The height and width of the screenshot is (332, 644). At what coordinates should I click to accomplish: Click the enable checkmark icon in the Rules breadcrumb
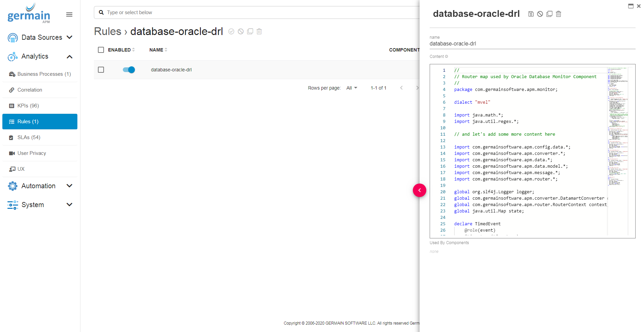tap(231, 31)
